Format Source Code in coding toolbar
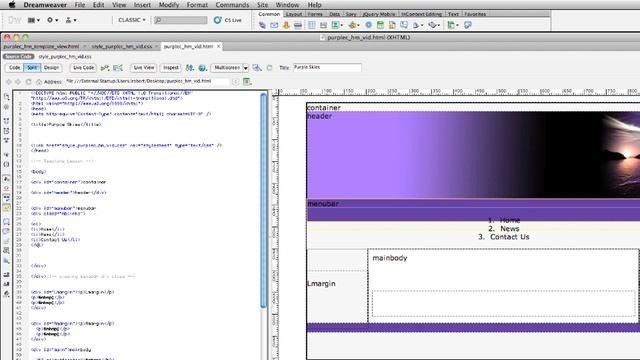 tap(6, 293)
